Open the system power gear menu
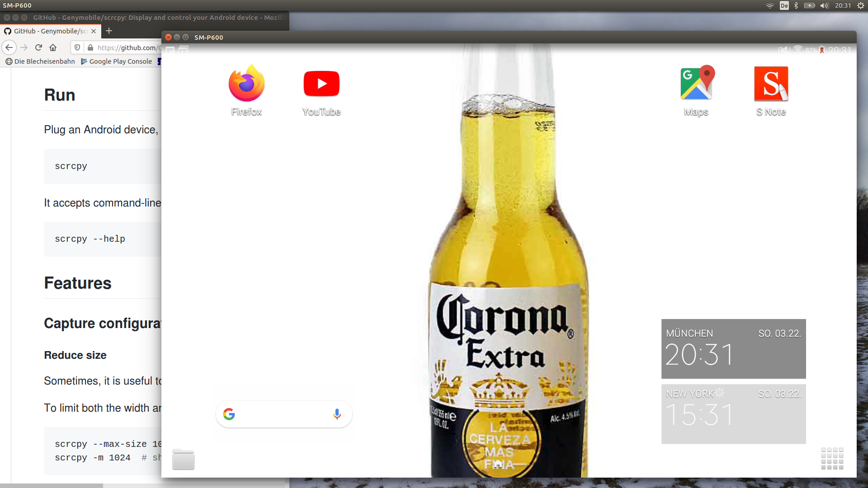The height and width of the screenshot is (488, 868). coord(861,5)
